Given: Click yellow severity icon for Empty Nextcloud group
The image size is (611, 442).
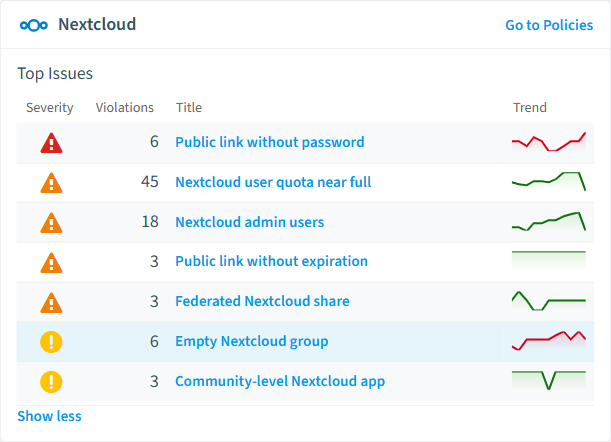Looking at the screenshot, I should click(x=51, y=342).
